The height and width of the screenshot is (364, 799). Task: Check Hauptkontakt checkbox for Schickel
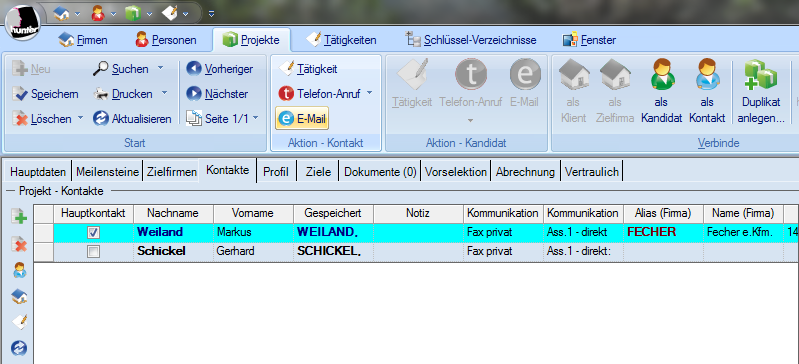[x=93, y=251]
